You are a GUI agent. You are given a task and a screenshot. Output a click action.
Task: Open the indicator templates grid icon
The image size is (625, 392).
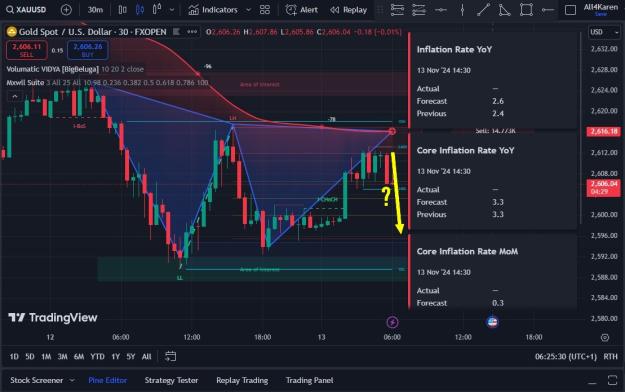265,10
